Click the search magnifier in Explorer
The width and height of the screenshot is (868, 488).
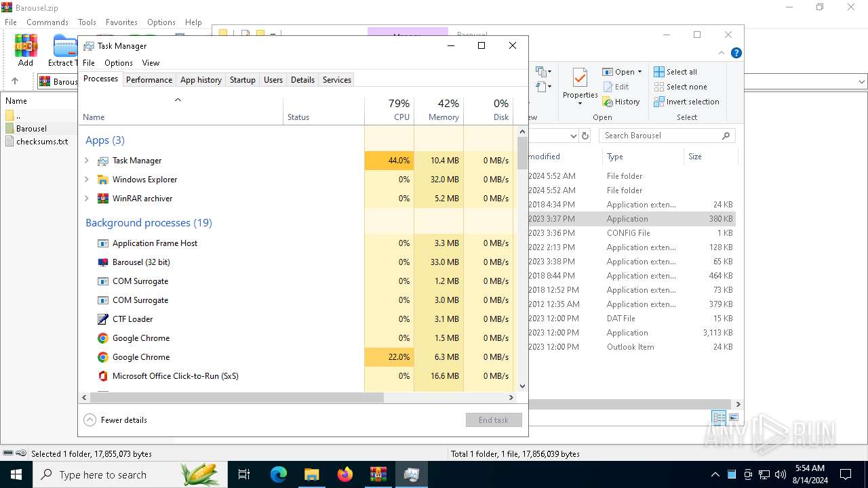point(726,136)
